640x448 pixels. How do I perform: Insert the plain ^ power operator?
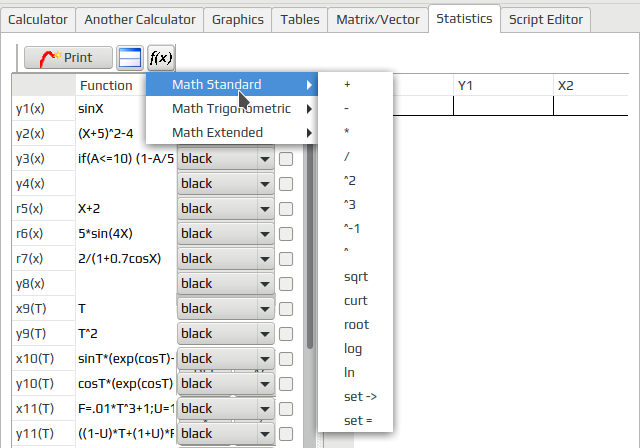click(355, 252)
